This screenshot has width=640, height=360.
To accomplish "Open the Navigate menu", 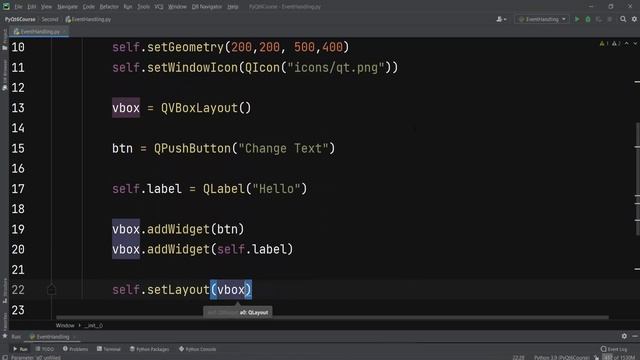I will click(67, 7).
